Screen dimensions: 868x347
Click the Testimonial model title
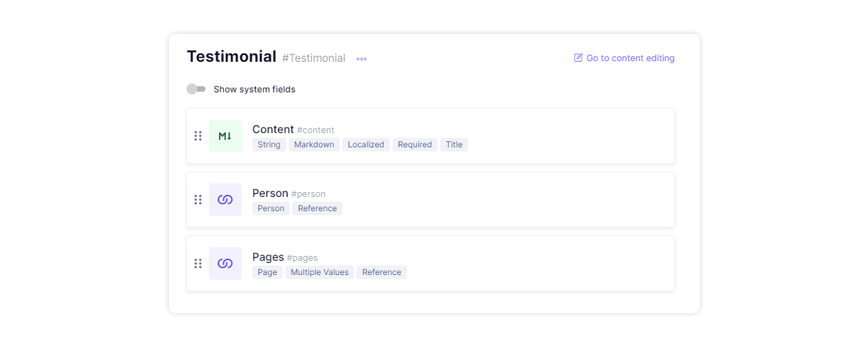(x=231, y=56)
